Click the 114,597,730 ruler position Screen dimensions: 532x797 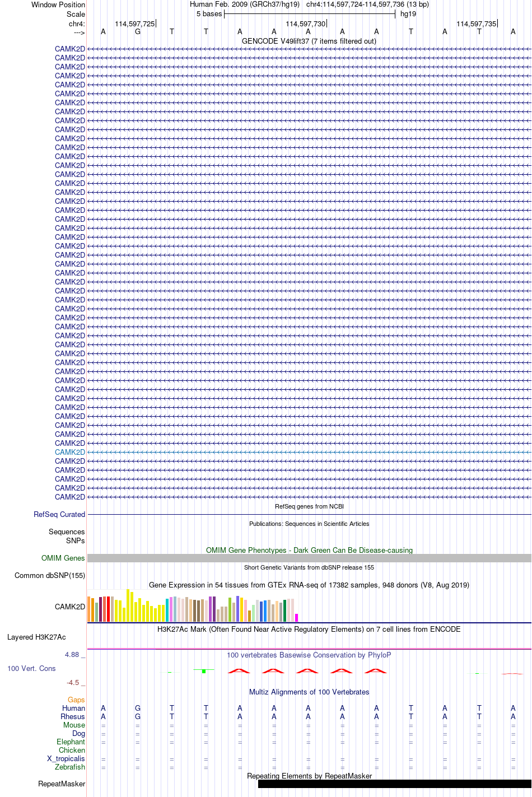pos(305,24)
